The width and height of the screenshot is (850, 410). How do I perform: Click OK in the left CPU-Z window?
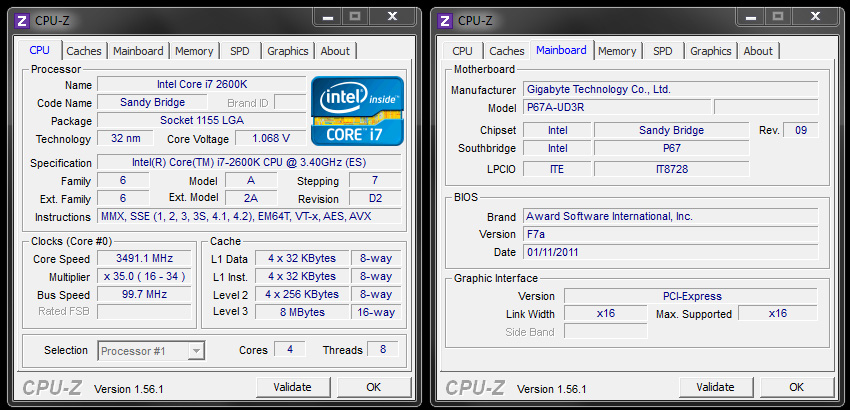point(374,387)
